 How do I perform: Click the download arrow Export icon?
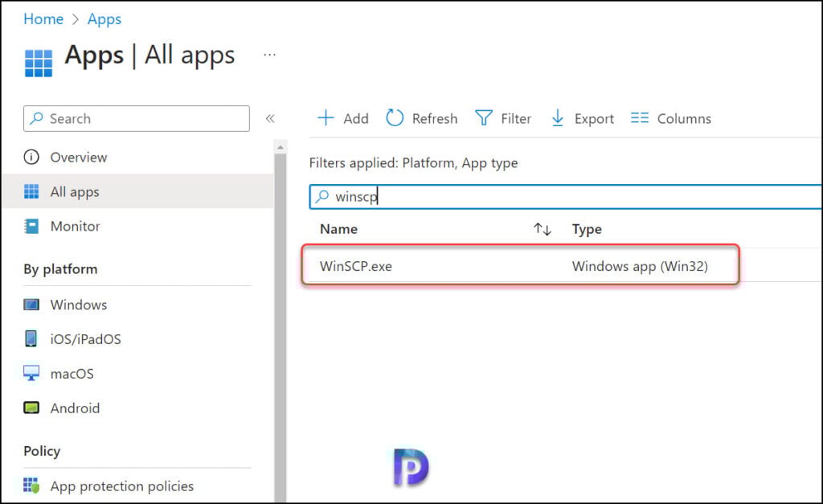point(558,118)
